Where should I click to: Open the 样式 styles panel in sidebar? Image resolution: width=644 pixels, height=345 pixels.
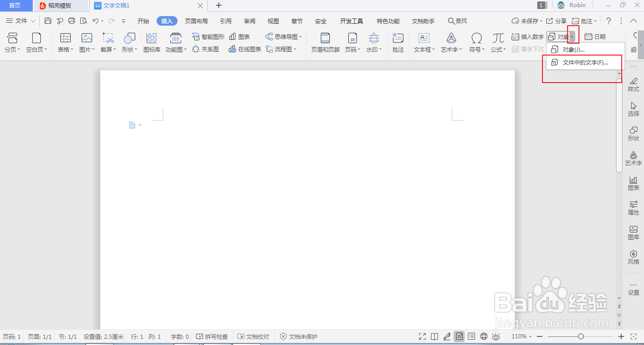pyautogui.click(x=633, y=84)
